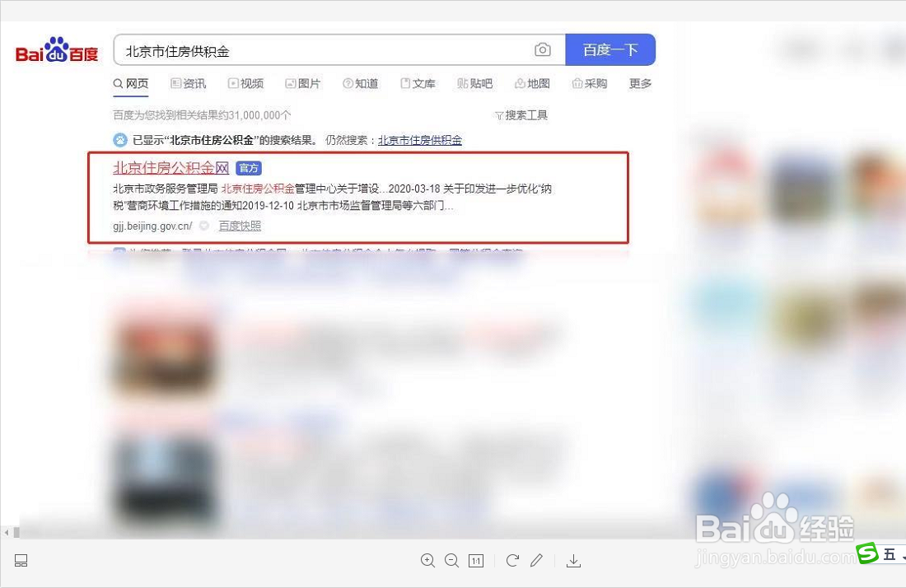Expand the 更多 menu
Viewport: 906px width, 588px height.
coord(640,84)
